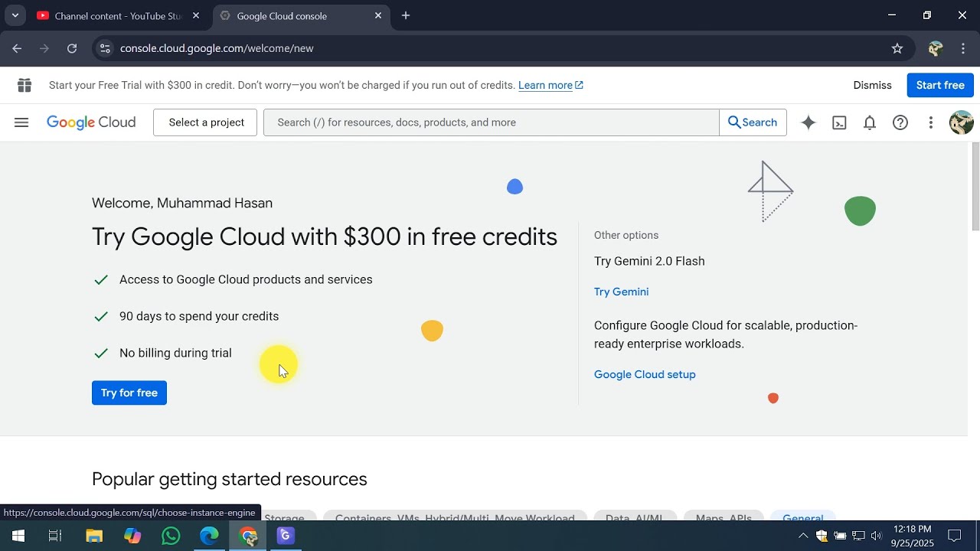Image resolution: width=980 pixels, height=551 pixels.
Task: Open the Google Cloud setup link
Action: 645,374
